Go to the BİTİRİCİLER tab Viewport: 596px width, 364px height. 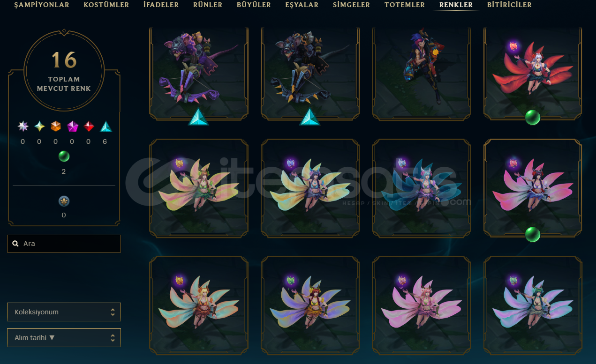(x=509, y=5)
